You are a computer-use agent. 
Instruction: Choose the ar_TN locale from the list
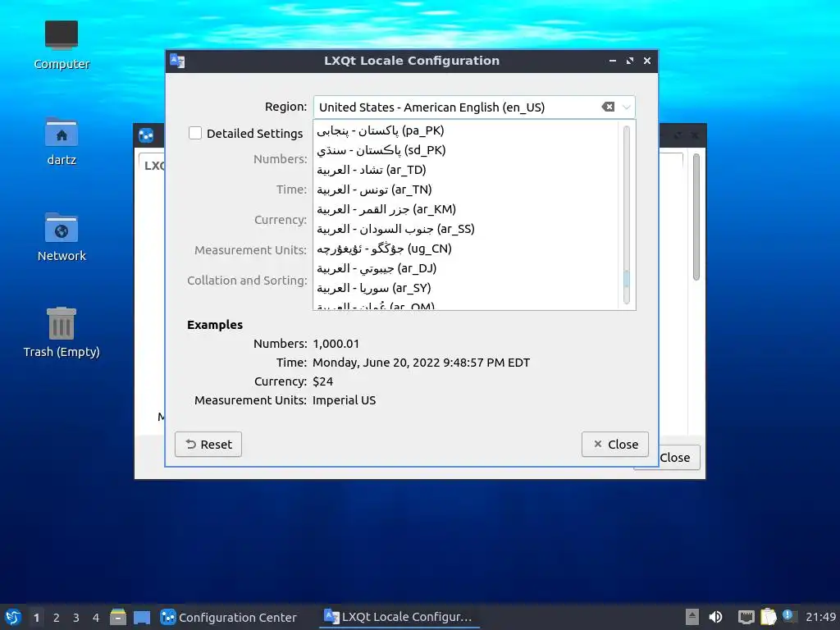click(465, 189)
